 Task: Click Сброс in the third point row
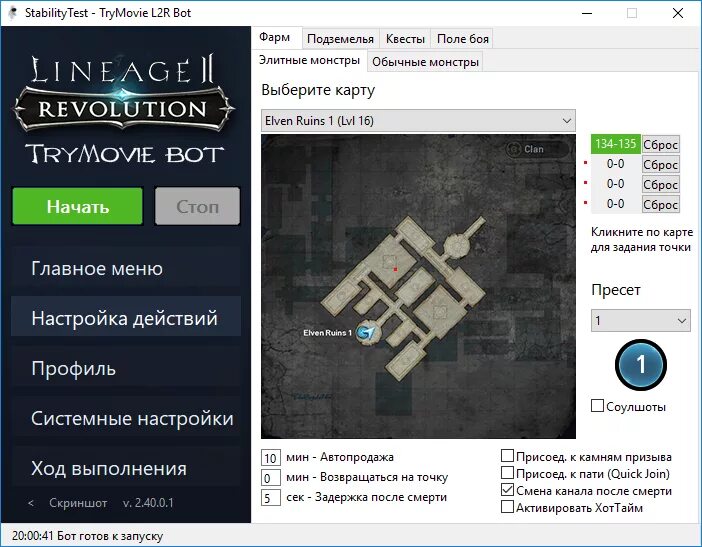pos(660,184)
